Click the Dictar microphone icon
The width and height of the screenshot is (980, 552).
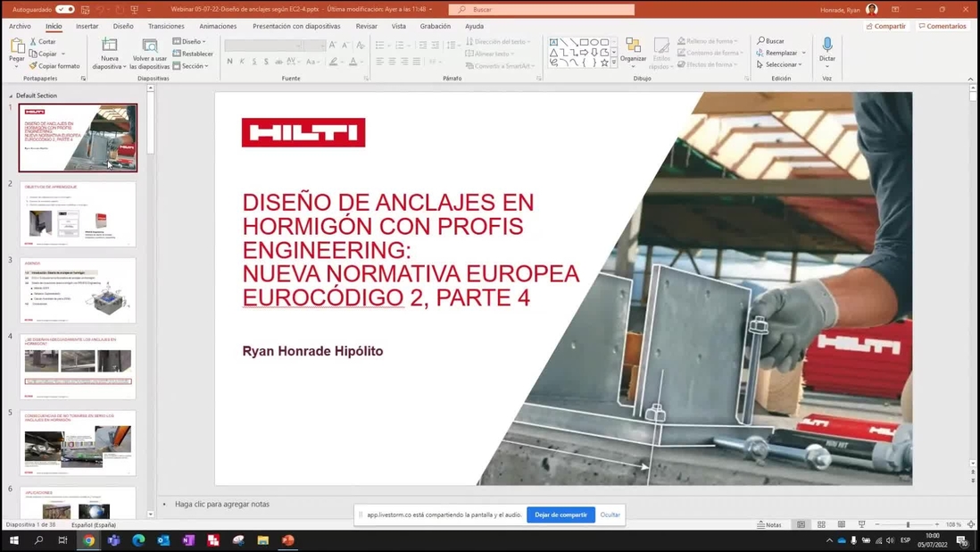[826, 45]
